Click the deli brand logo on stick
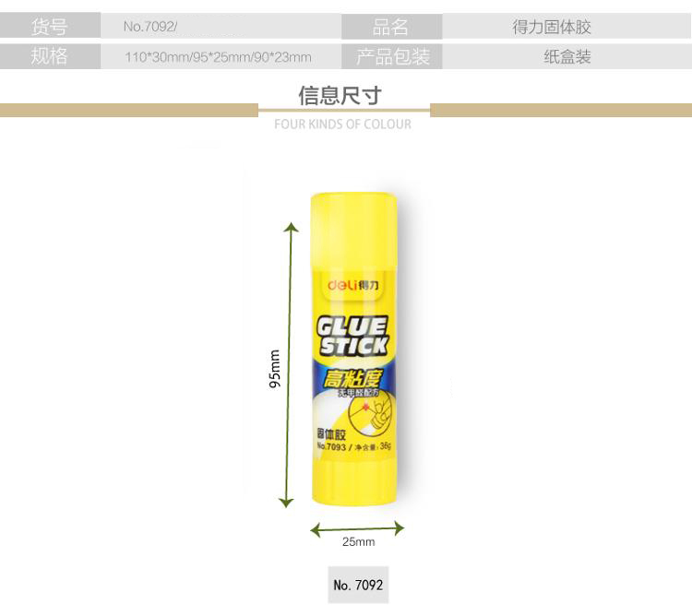 pos(353,285)
